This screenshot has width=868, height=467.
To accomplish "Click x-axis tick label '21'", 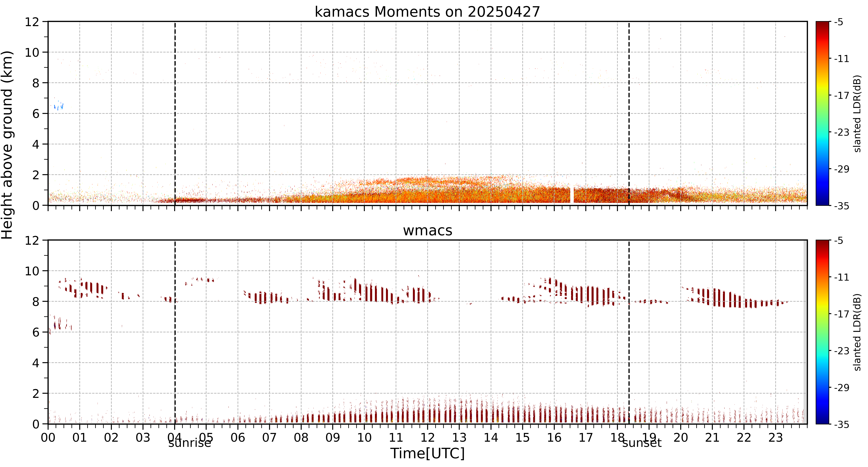I will click(x=712, y=438).
